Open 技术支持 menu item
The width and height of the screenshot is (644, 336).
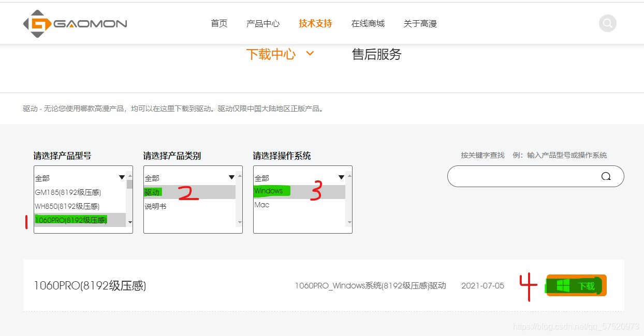pyautogui.click(x=315, y=23)
